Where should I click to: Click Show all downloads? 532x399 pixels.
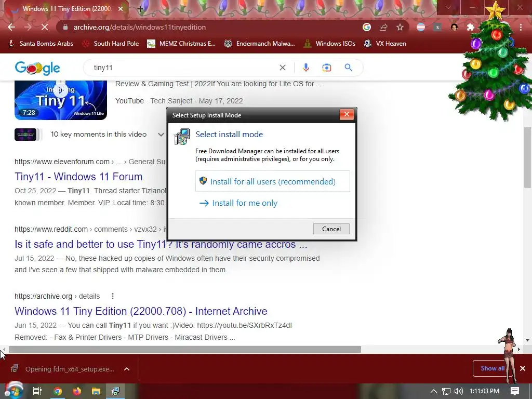(493, 368)
